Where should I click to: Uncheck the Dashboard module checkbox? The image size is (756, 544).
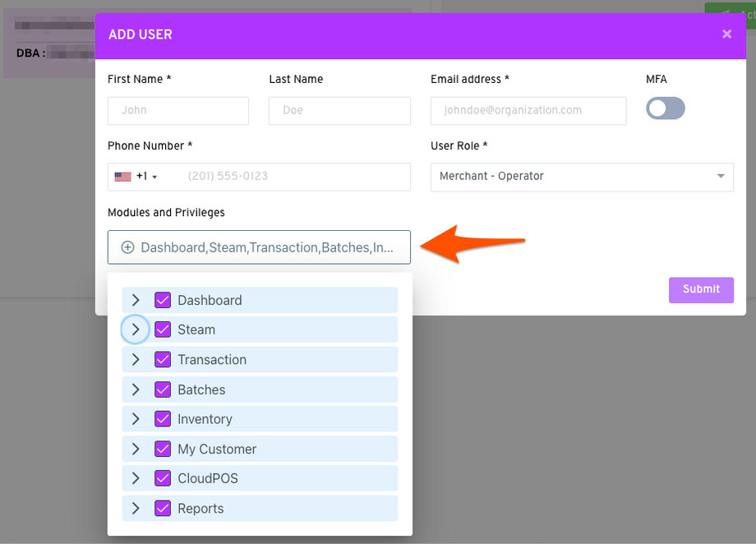point(163,300)
